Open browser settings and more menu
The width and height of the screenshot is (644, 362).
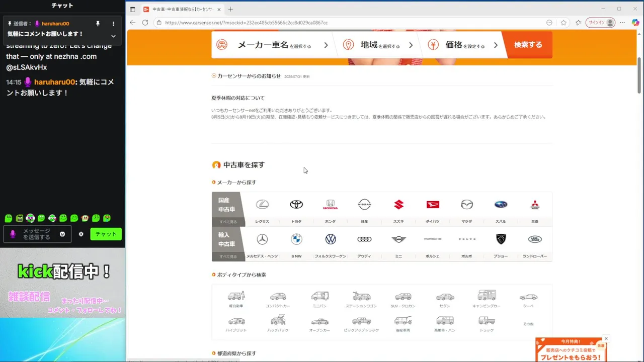(622, 23)
